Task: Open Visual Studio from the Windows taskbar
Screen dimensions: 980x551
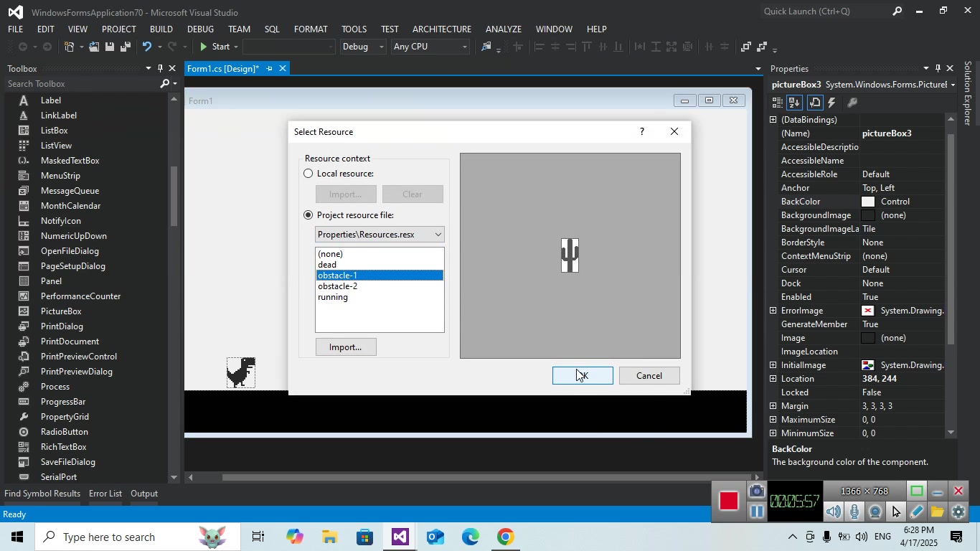Action: coord(400,537)
